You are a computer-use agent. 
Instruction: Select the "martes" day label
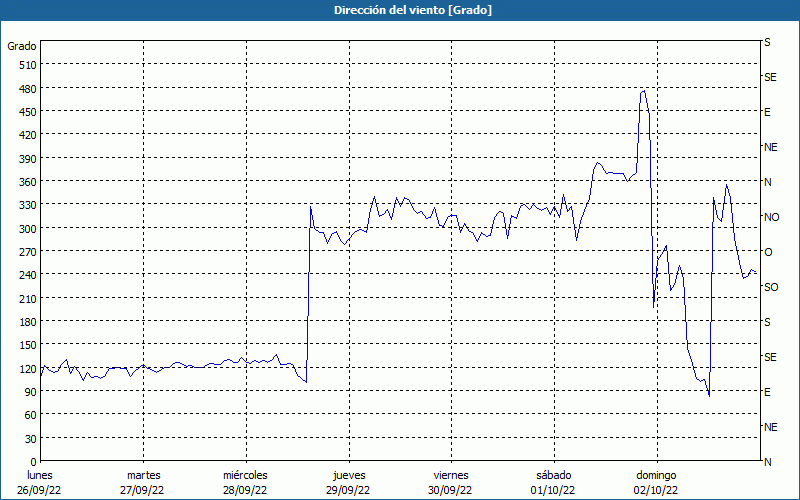pyautogui.click(x=144, y=475)
